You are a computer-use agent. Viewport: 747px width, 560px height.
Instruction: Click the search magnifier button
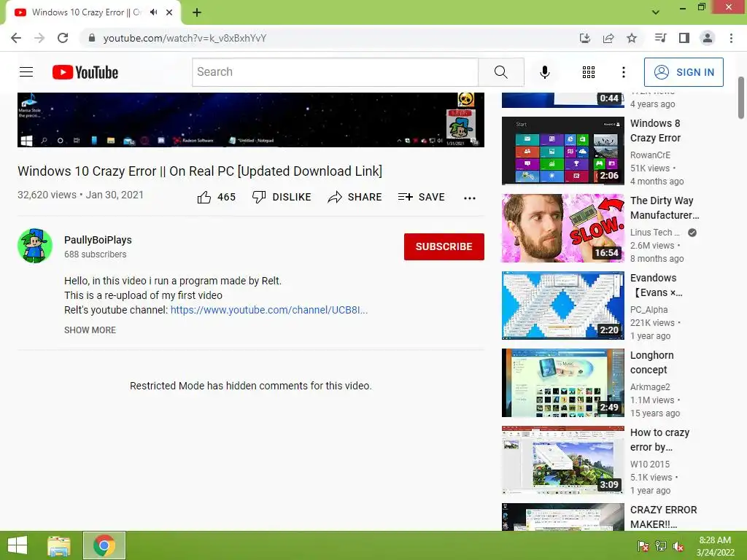coord(500,72)
